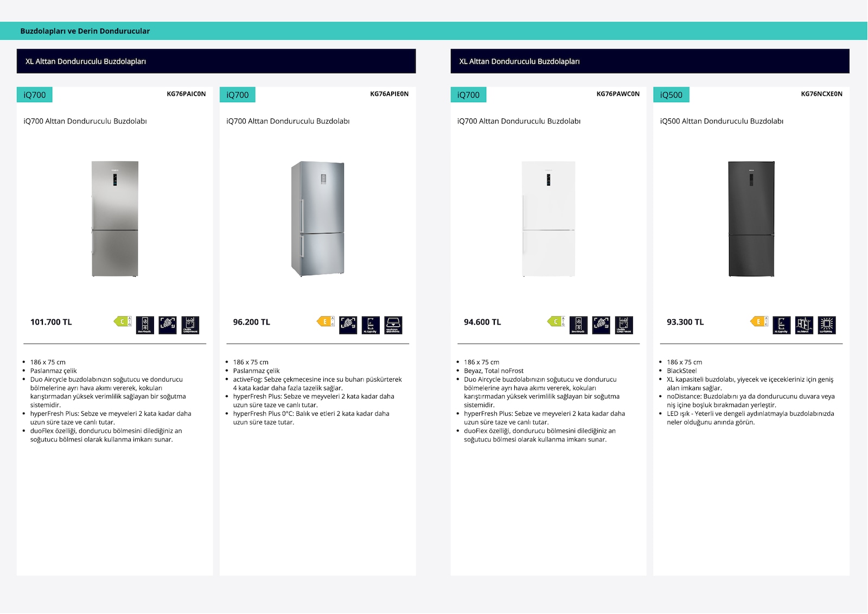This screenshot has width=868, height=614.
Task: Open the iQ700 tag on the KG76APIE0N card
Action: [238, 94]
